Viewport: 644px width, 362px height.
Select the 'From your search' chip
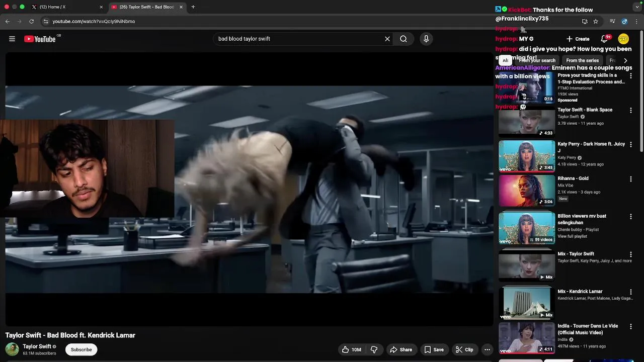click(x=537, y=60)
